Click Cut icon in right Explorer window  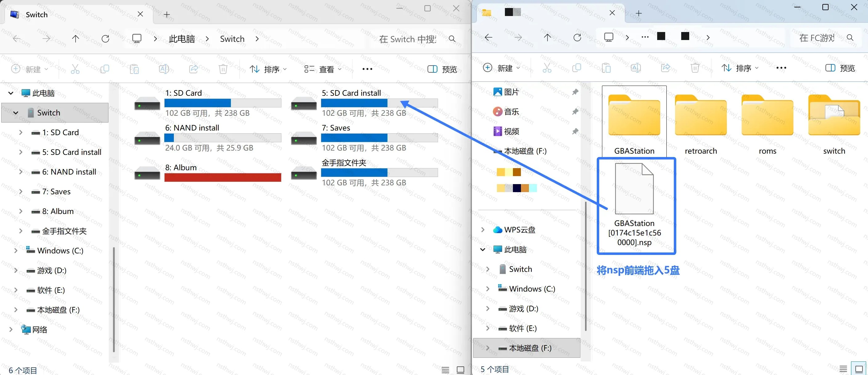[x=547, y=68]
